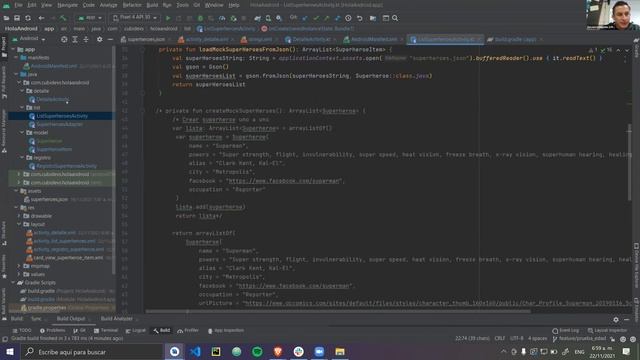This screenshot has width=640, height=360.
Task: Open the Tools menu
Action: point(182,5)
